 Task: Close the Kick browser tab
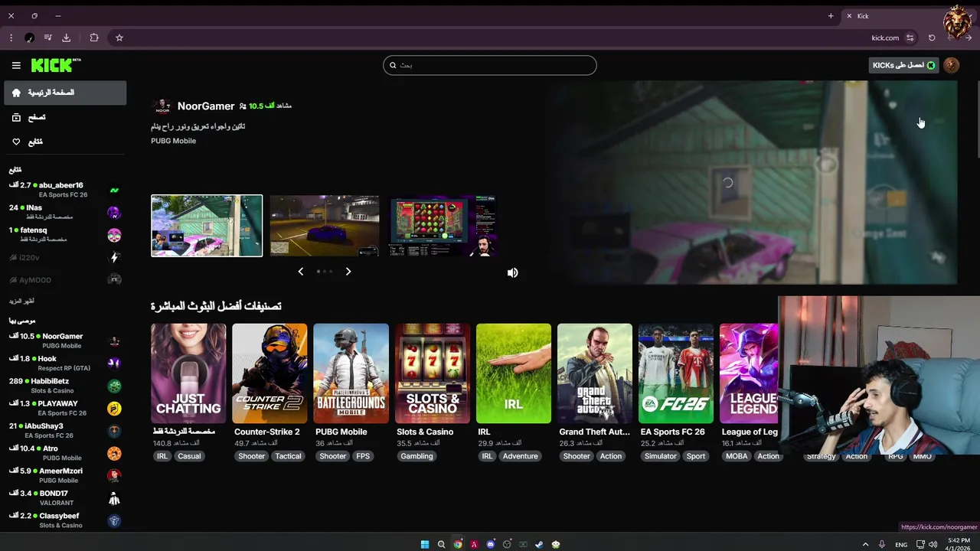click(848, 16)
